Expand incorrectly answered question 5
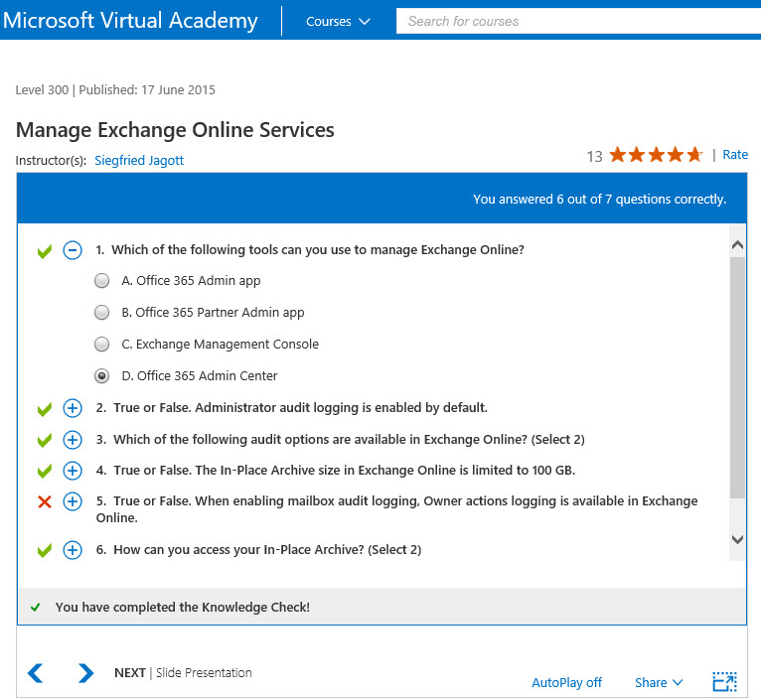 click(73, 501)
